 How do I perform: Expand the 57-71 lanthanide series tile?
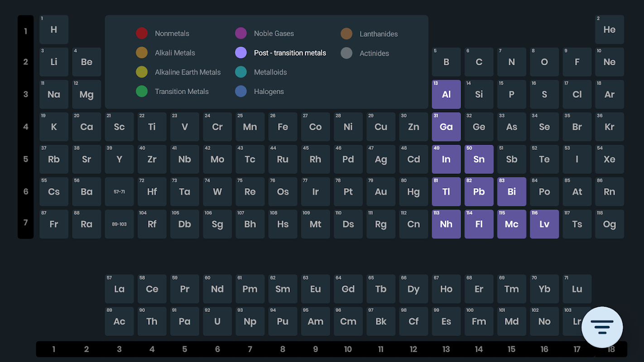pos(119,192)
